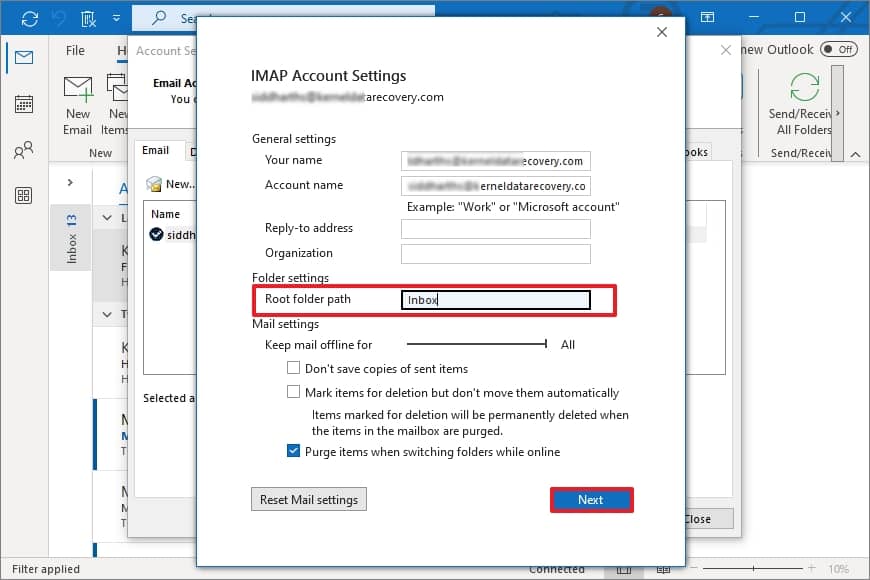Toggle the new Outlook switch

[x=838, y=49]
